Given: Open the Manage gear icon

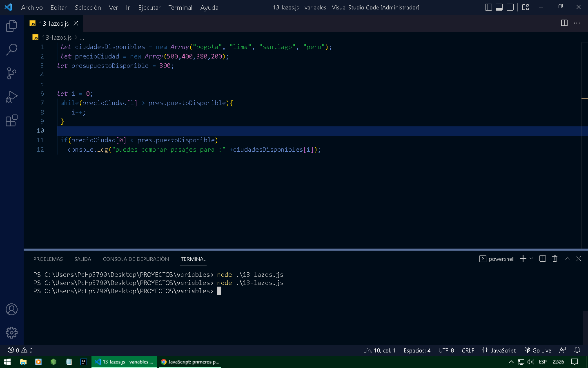Looking at the screenshot, I should [11, 332].
